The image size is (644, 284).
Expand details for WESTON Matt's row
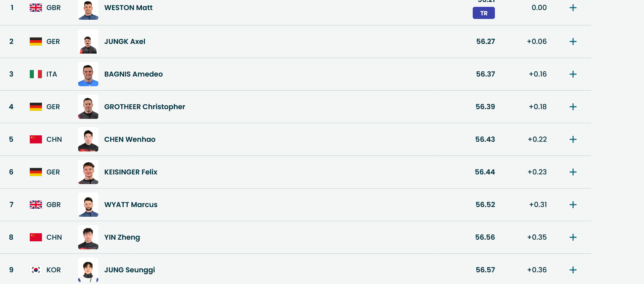(573, 8)
